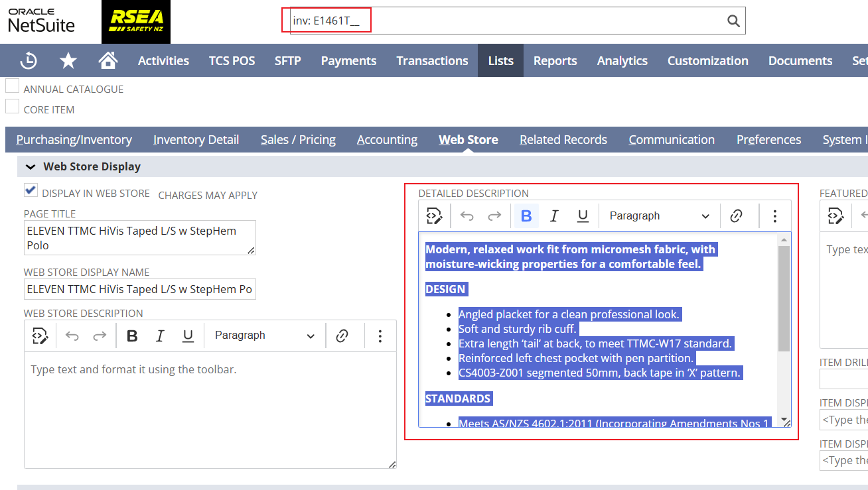Open the Customization menu
The height and width of the screenshot is (490, 868).
click(707, 60)
